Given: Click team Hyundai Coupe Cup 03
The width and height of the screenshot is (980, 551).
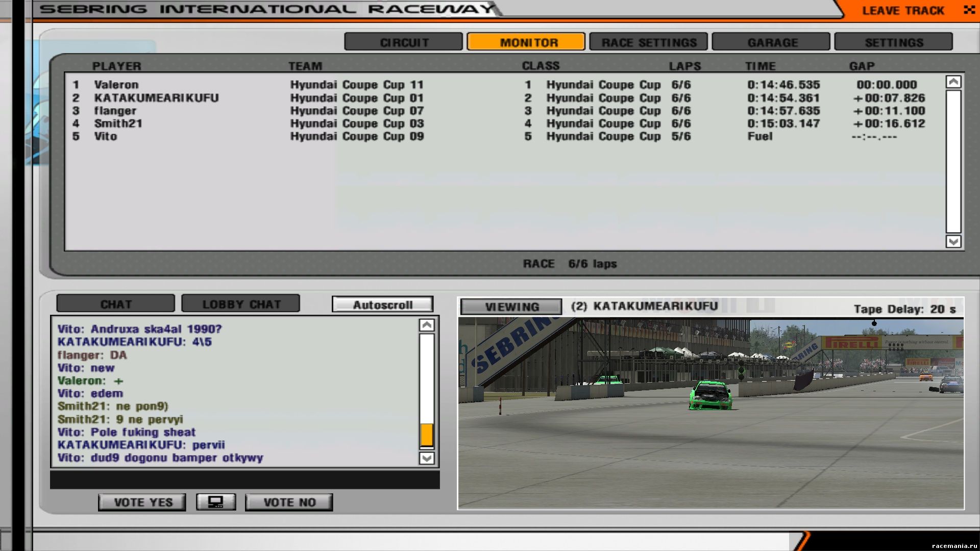Looking at the screenshot, I should 357,123.
